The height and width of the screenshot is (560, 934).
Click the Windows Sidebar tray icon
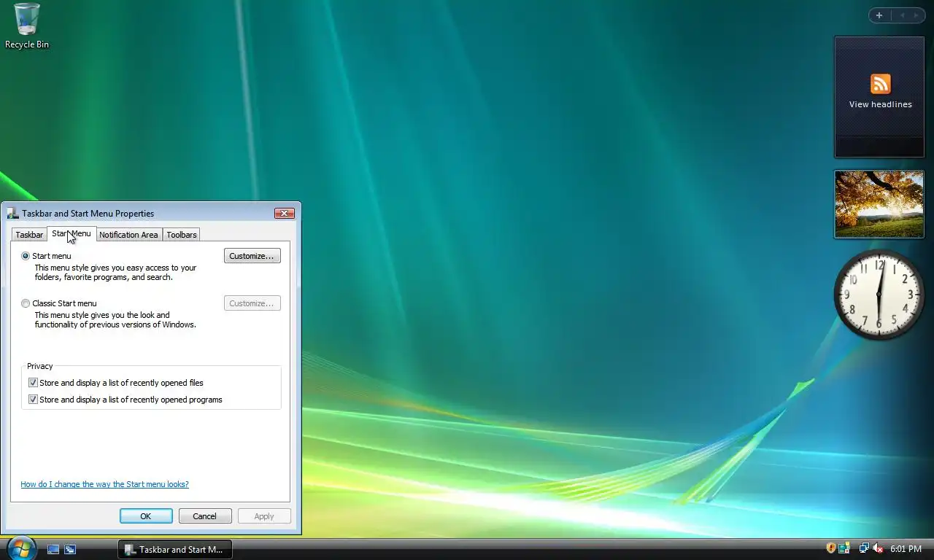coord(844,548)
